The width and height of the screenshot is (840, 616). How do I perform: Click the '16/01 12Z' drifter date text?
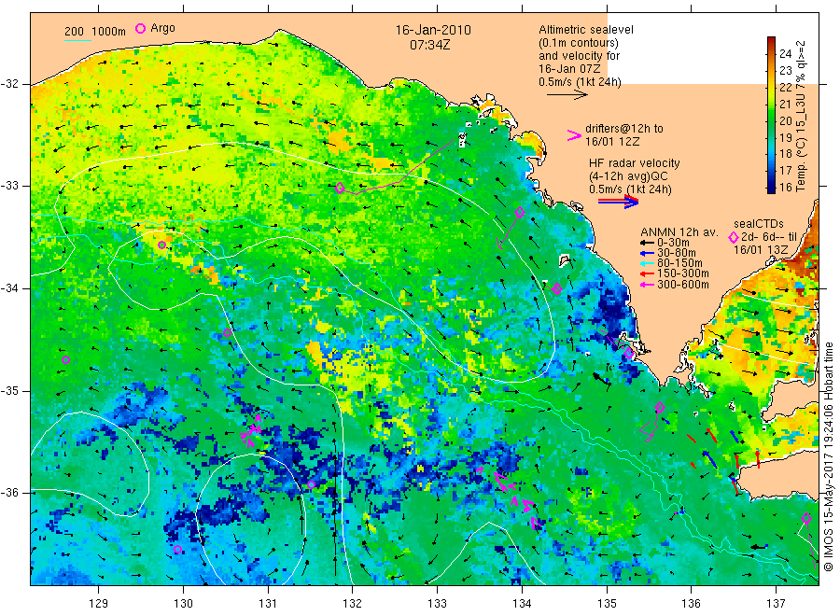(612, 142)
